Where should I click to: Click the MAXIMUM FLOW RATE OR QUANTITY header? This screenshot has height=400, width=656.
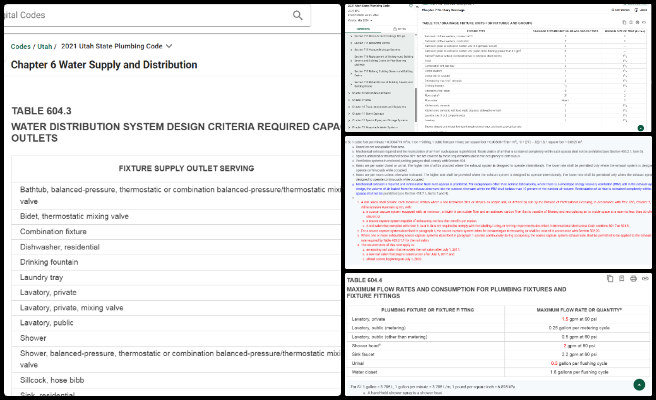pyautogui.click(x=579, y=310)
